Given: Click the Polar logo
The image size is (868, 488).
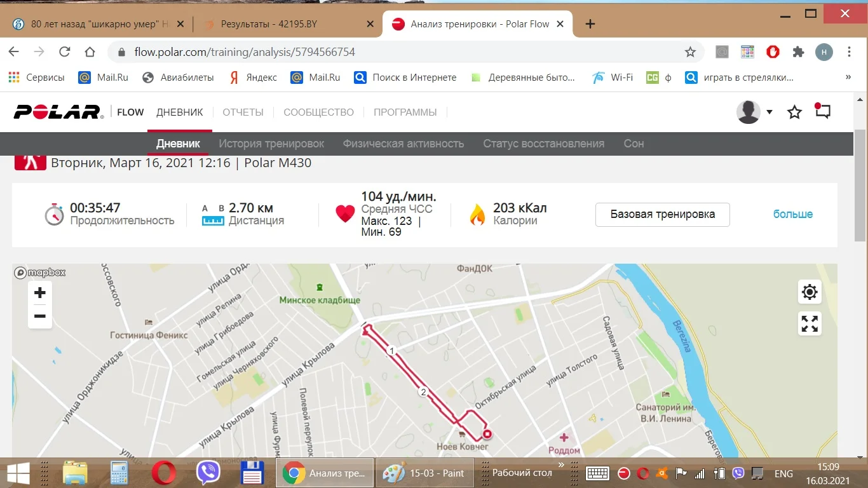Looking at the screenshot, I should click(x=58, y=112).
